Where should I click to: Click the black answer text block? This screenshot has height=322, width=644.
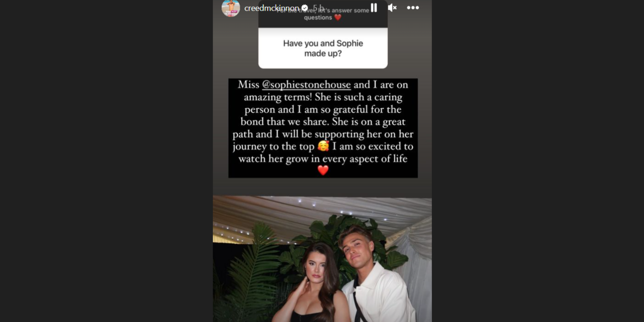click(x=323, y=128)
